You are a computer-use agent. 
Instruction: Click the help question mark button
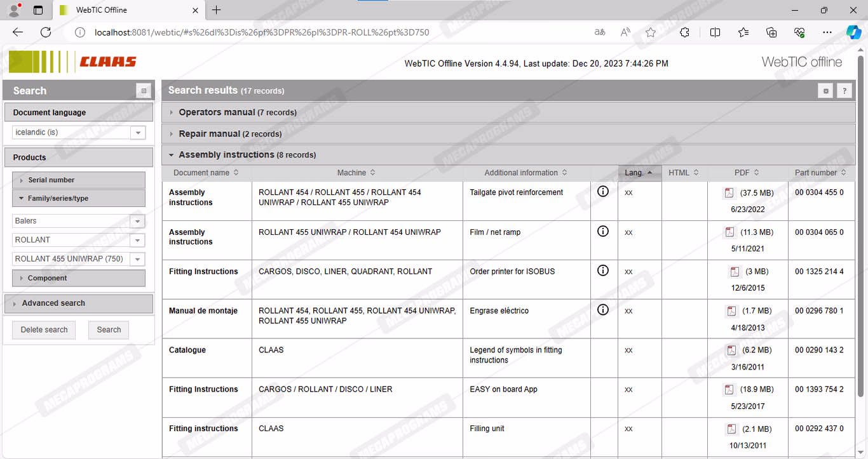pos(844,91)
